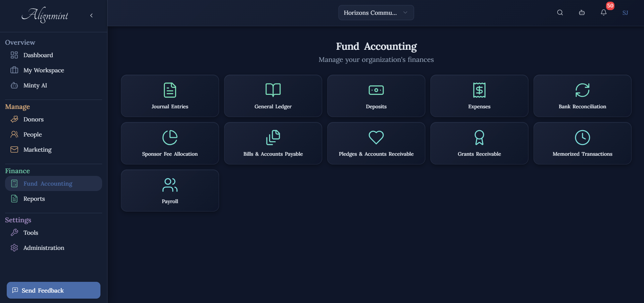Open the Payroll module
Image resolution: width=644 pixels, height=303 pixels.
coord(170,190)
